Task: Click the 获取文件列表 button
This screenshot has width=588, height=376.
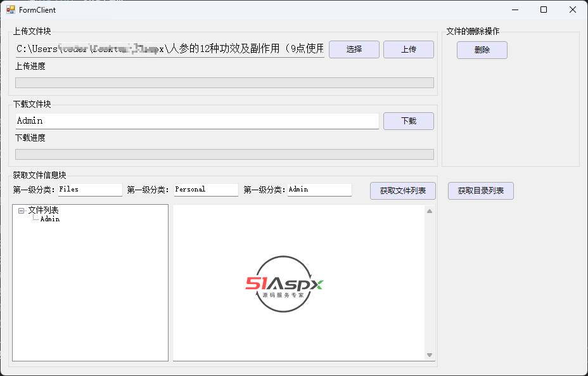Action: click(x=403, y=191)
